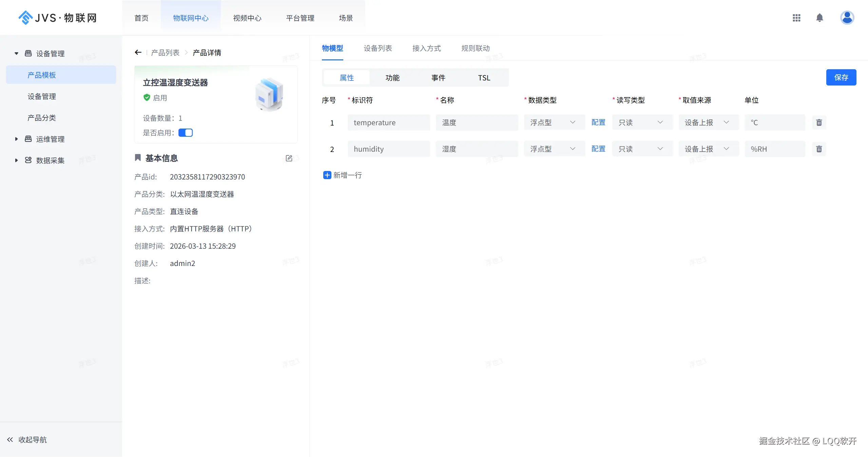Image resolution: width=868 pixels, height=457 pixels.
Task: Open the notification bell
Action: click(x=819, y=18)
